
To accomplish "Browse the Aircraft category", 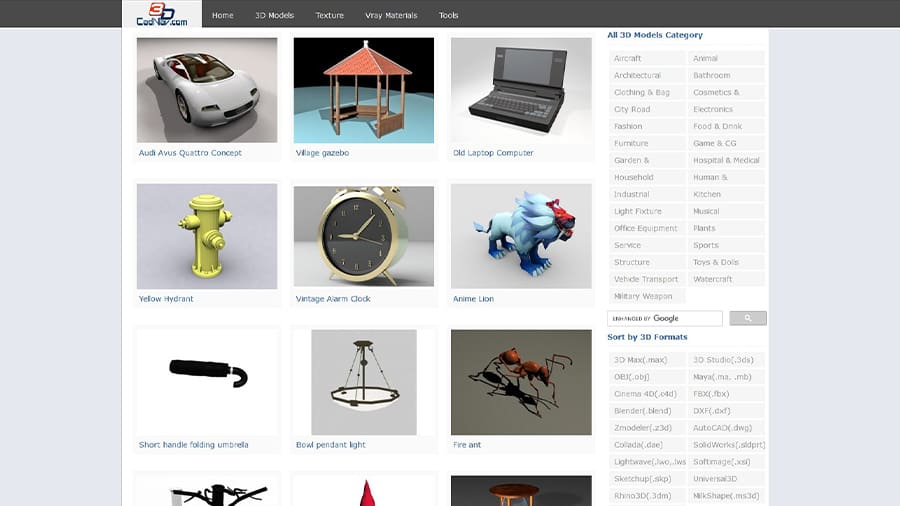I will pyautogui.click(x=628, y=58).
